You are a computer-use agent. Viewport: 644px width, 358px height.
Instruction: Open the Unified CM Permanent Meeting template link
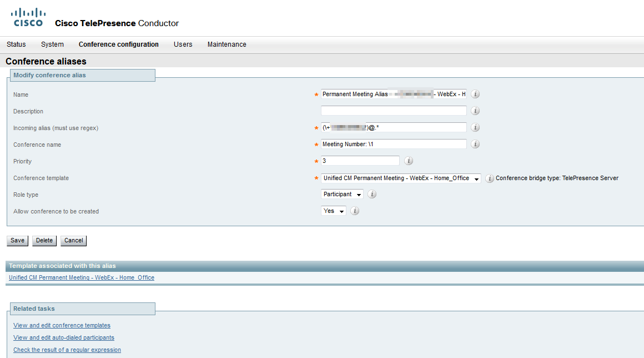pos(82,278)
